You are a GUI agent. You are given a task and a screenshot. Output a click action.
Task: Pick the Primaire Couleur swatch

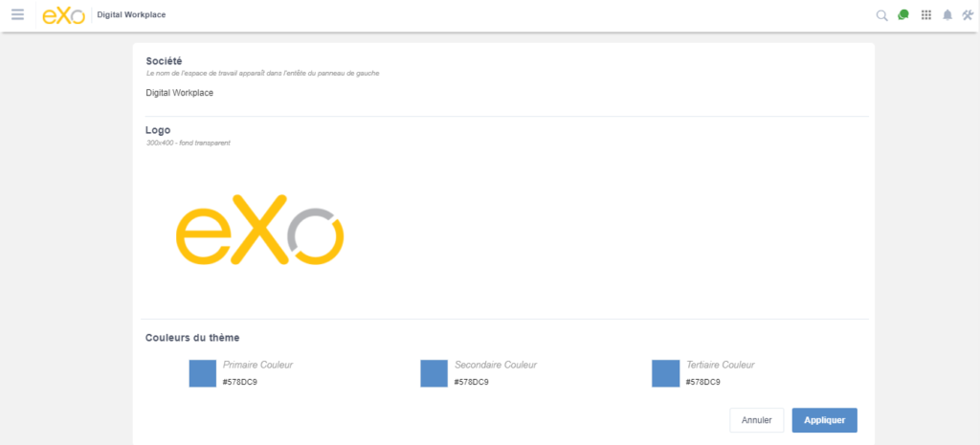(203, 373)
